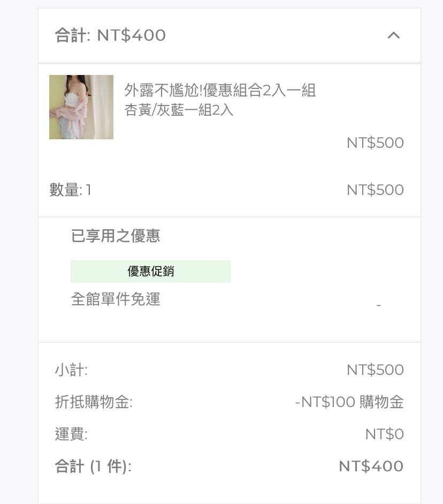Click the 全館單件免運 promotion text
This screenshot has width=443, height=504.
116,299
